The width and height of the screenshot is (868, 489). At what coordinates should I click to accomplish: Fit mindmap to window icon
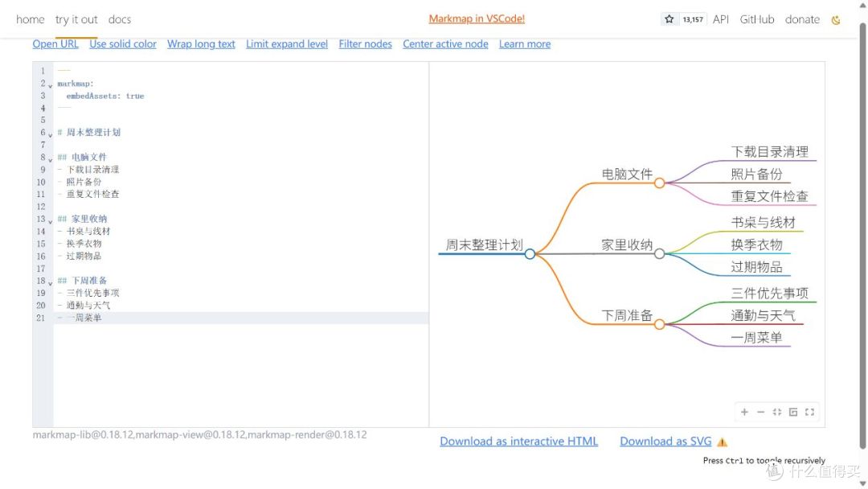[777, 412]
